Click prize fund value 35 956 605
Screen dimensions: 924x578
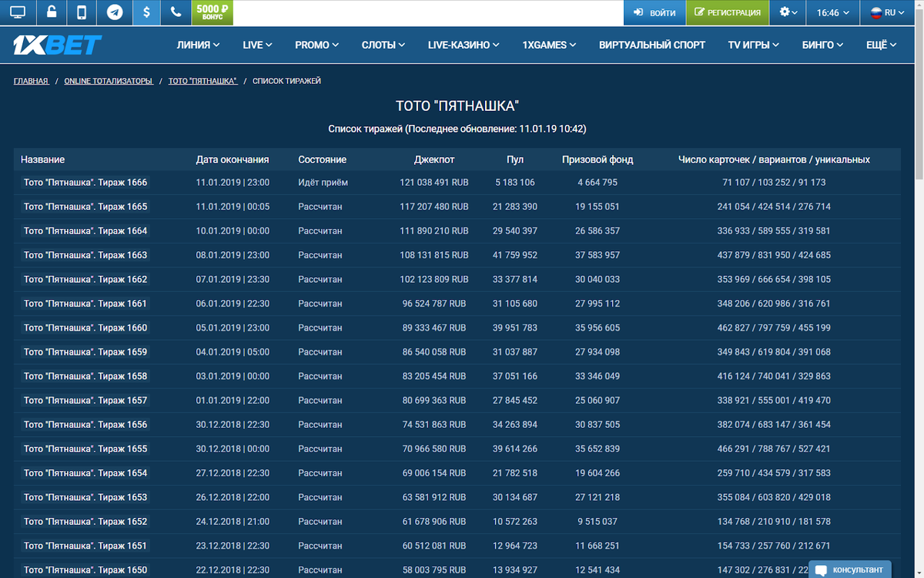(x=598, y=328)
